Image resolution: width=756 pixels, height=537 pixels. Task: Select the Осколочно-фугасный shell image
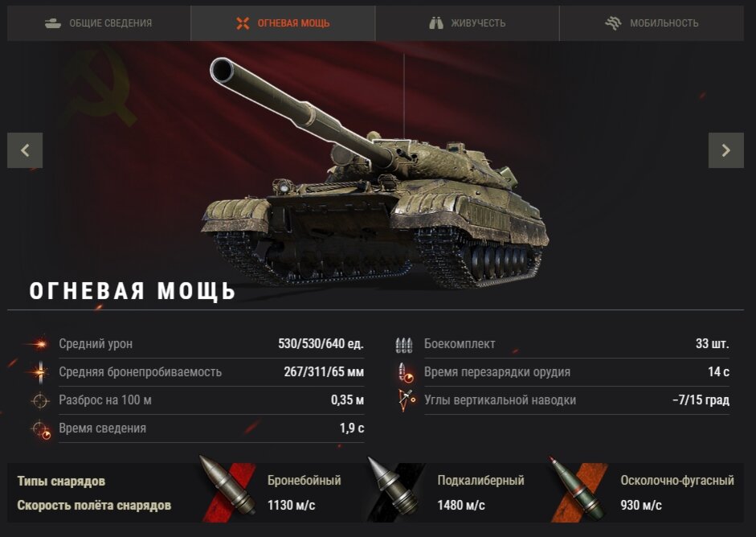pos(577,487)
